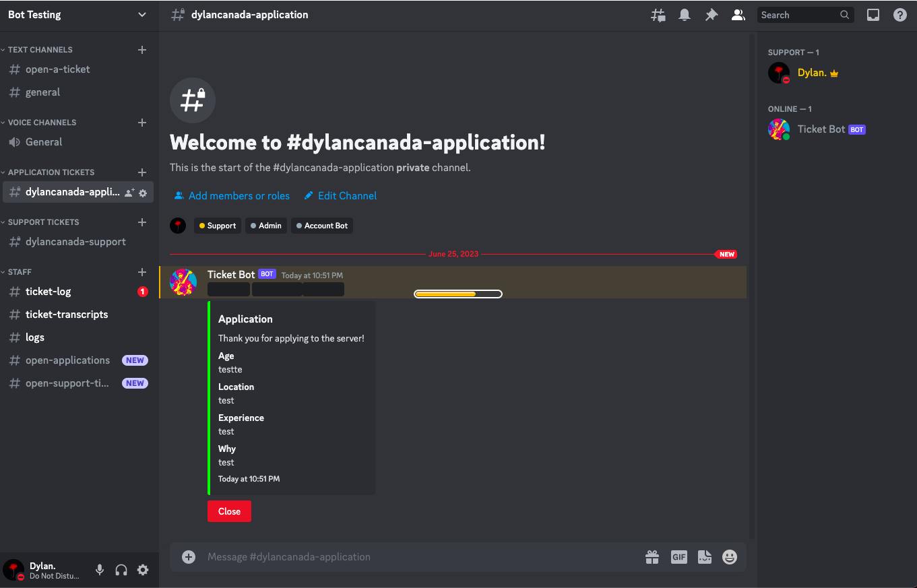Open the sticker picker
Viewport: 917px width, 588px height.
point(704,557)
